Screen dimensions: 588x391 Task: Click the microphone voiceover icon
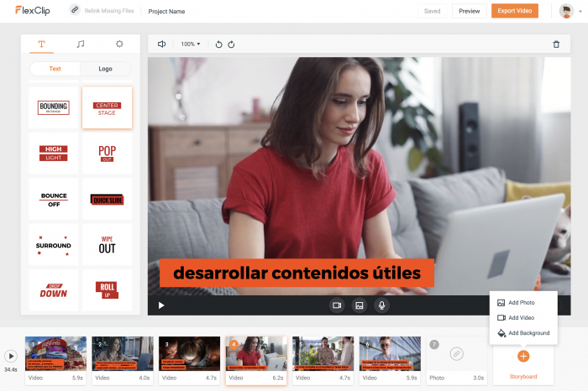tap(381, 305)
